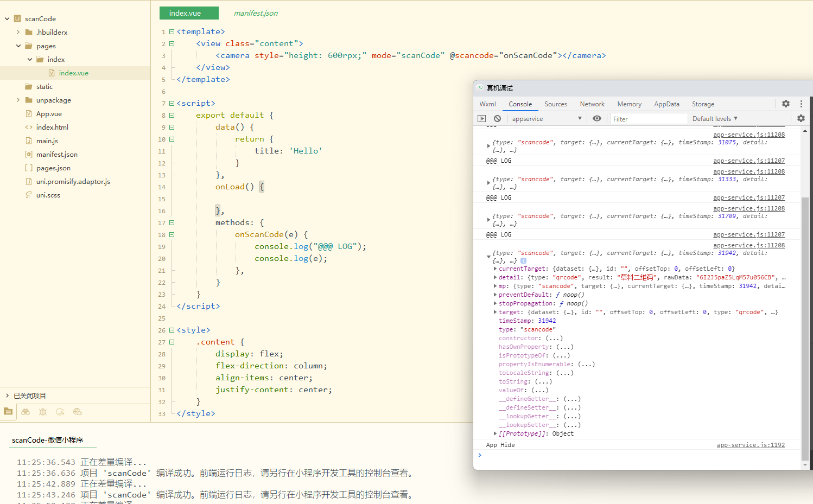Click the index.vue file icon in tree
The height and width of the screenshot is (504, 813).
[x=52, y=73]
